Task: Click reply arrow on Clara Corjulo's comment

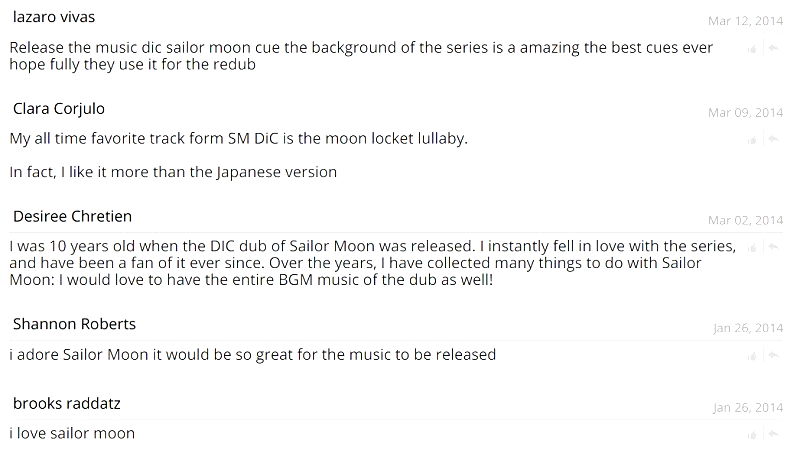Action: [x=773, y=139]
